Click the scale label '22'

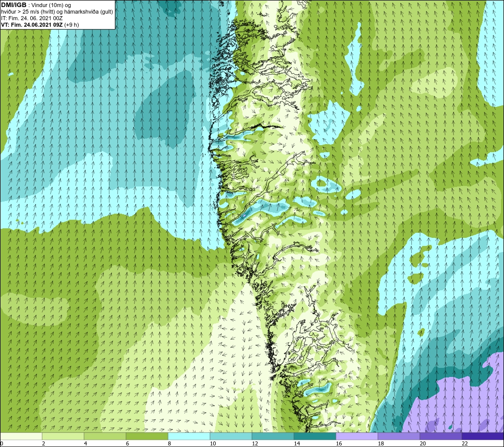tap(465, 444)
